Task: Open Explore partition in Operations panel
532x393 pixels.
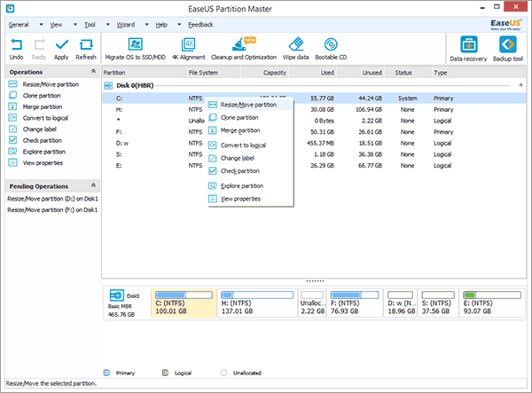Action: click(x=44, y=152)
